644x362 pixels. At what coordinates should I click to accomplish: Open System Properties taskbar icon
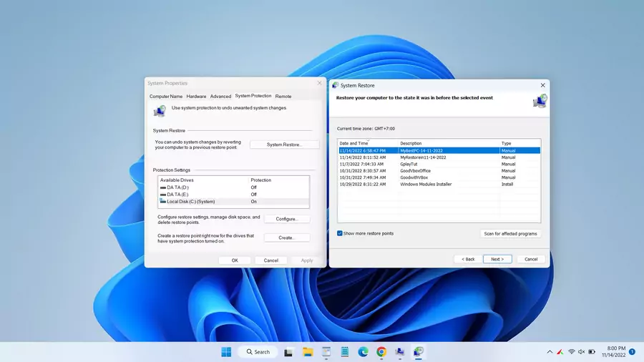pos(399,352)
